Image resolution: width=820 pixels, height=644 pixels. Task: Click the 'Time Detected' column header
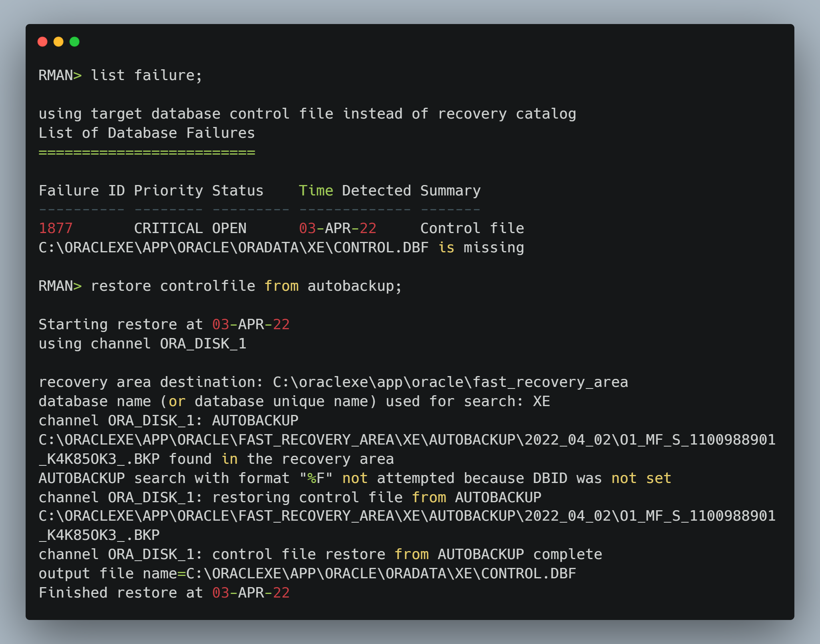355,191
